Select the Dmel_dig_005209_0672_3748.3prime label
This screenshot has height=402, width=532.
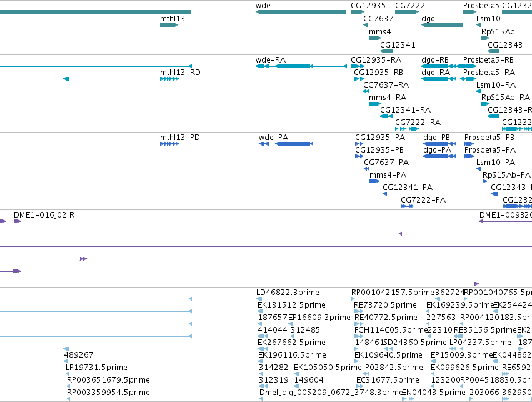(x=331, y=393)
